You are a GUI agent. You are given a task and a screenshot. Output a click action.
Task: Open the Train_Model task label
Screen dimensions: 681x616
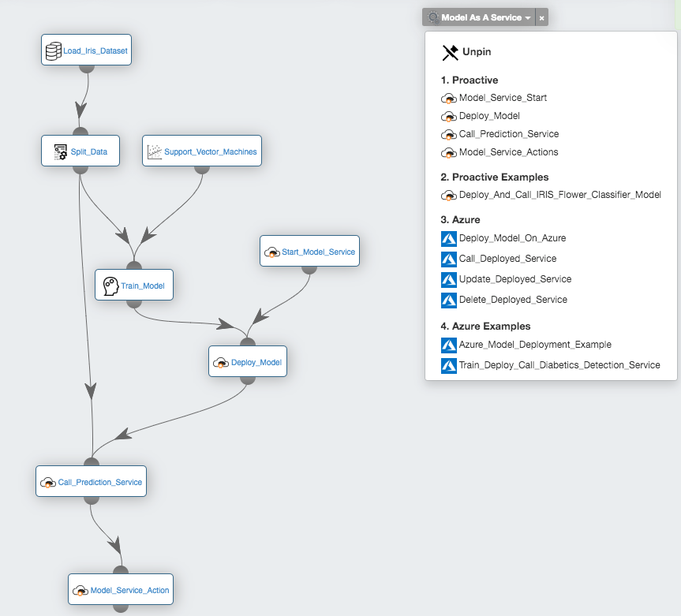point(143,286)
